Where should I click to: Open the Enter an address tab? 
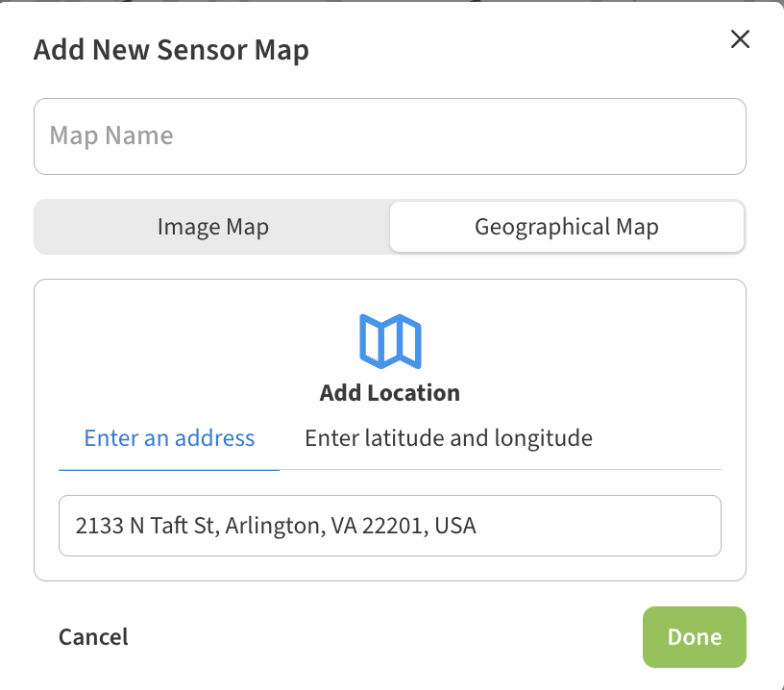tap(169, 439)
